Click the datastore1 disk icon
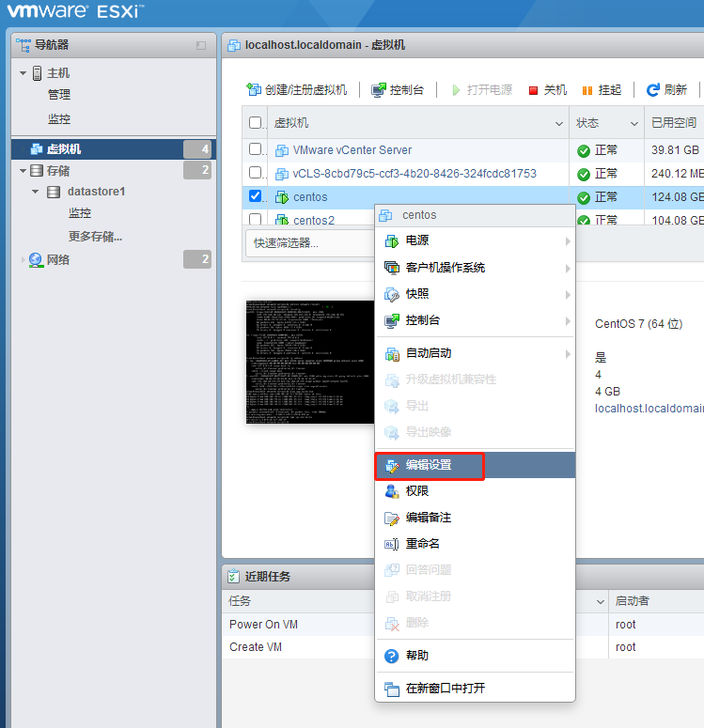 click(x=54, y=192)
